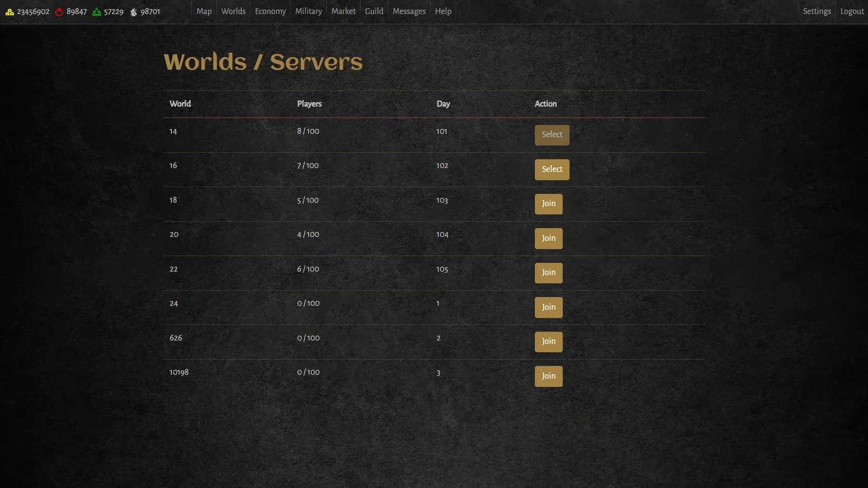Open the Help page
Viewport: 868px width, 488px height.
point(443,11)
